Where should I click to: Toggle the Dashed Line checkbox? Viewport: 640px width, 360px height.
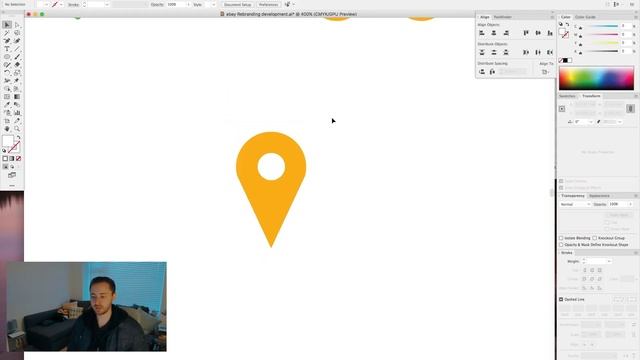[561, 300]
